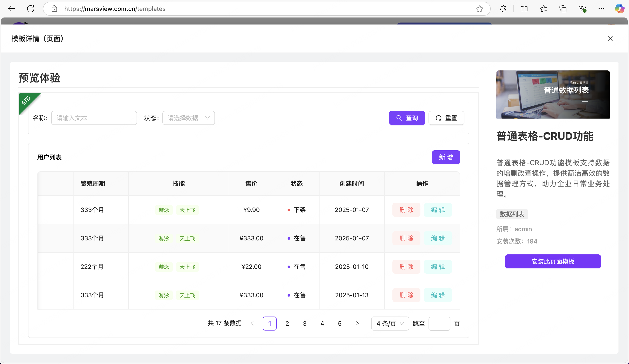The image size is (629, 364).
Task: Open the 状态 select dropdown
Action: click(188, 118)
